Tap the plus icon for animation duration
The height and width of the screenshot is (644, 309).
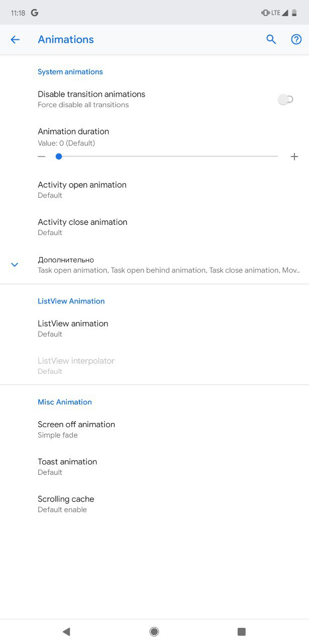click(294, 156)
